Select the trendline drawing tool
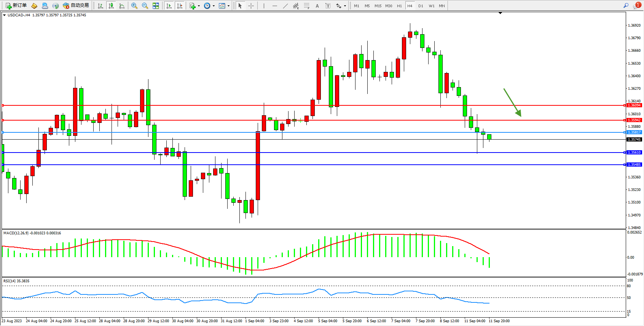644x326 pixels. tap(285, 6)
